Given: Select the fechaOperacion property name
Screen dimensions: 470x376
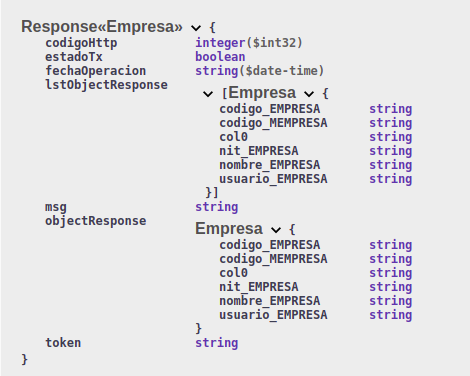Looking at the screenshot, I should (x=96, y=71).
